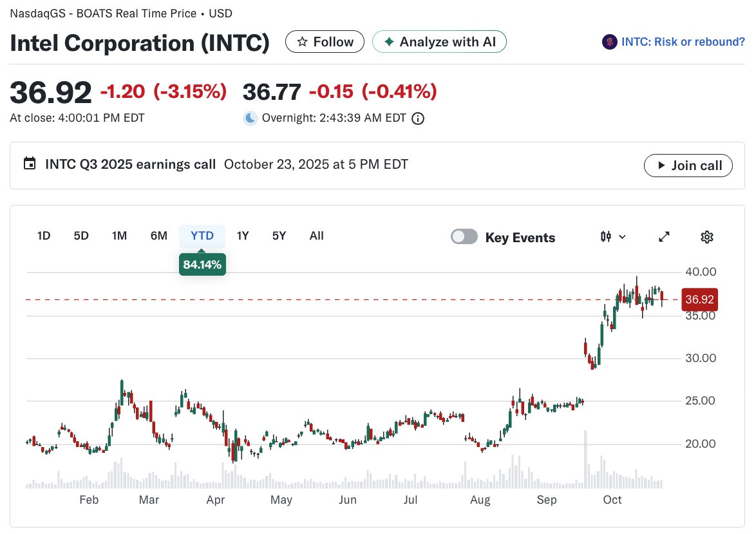The width and height of the screenshot is (756, 534).
Task: Click the moon overnight icon
Action: 250,118
